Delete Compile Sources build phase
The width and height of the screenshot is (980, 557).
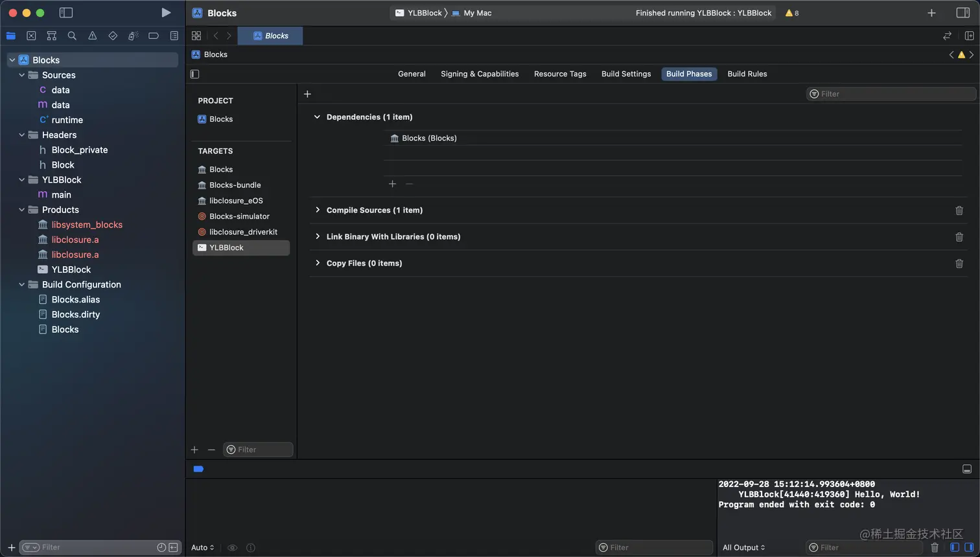click(x=959, y=210)
